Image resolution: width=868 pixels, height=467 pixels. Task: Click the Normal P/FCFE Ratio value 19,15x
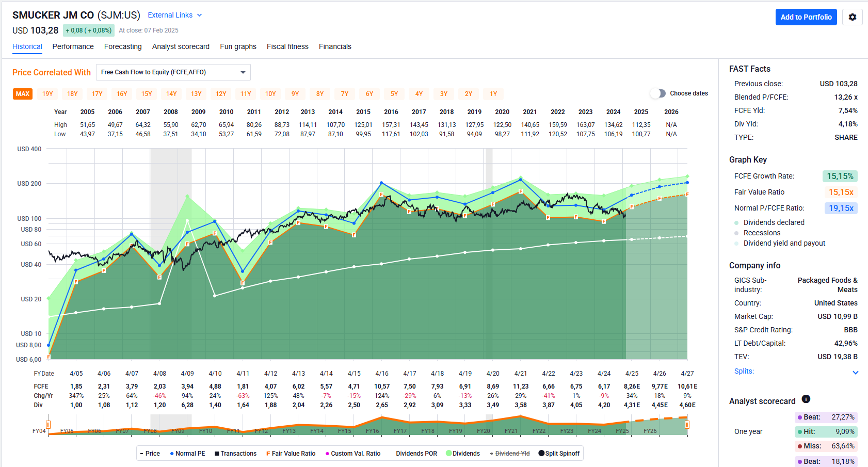841,208
